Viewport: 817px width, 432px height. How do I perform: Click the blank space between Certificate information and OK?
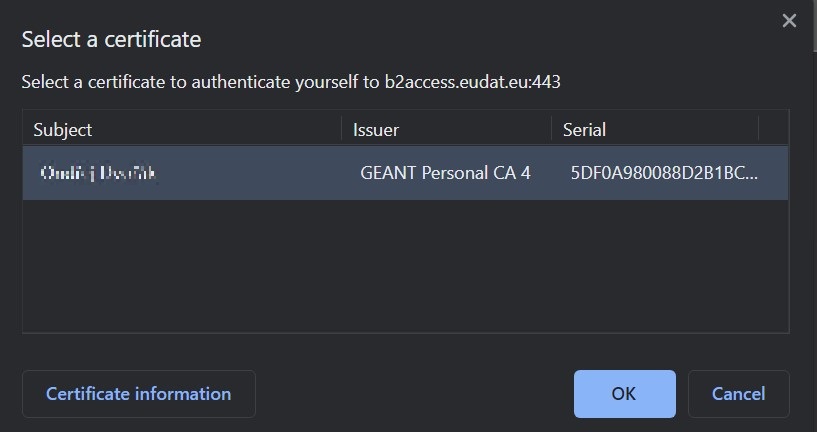coord(415,394)
